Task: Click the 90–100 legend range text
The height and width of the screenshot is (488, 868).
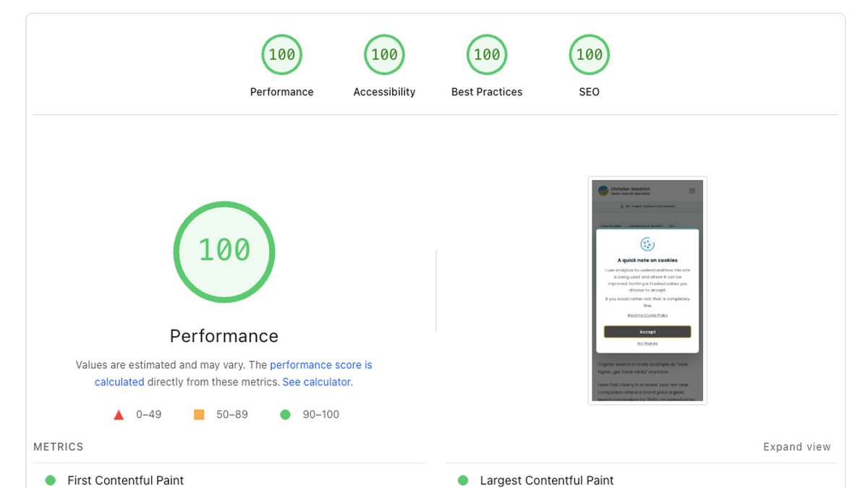Action: click(x=321, y=414)
